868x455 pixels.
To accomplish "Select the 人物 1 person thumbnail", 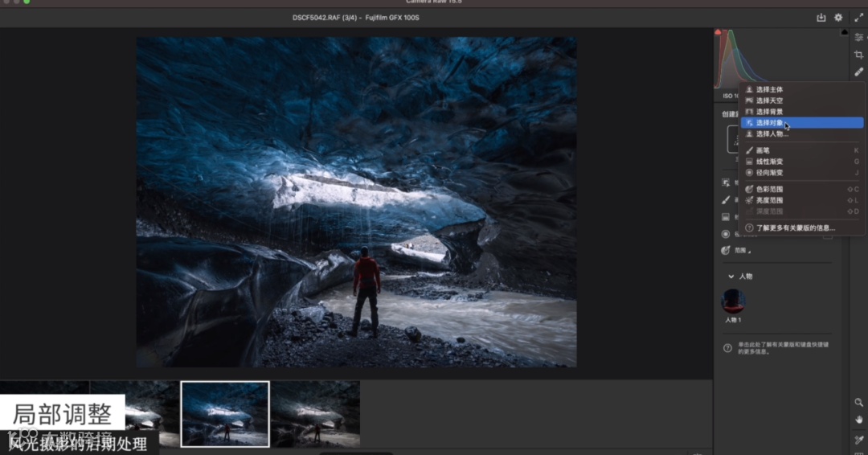I will pos(733,301).
